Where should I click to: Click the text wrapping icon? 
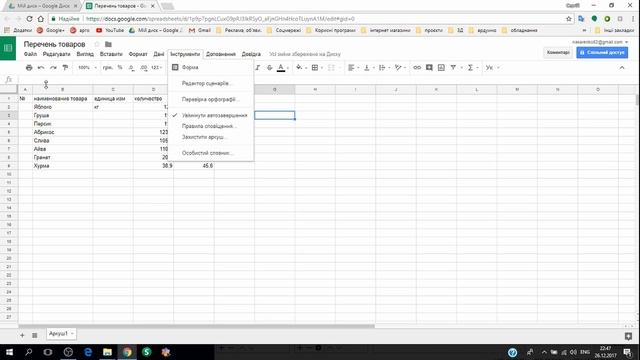point(382,67)
